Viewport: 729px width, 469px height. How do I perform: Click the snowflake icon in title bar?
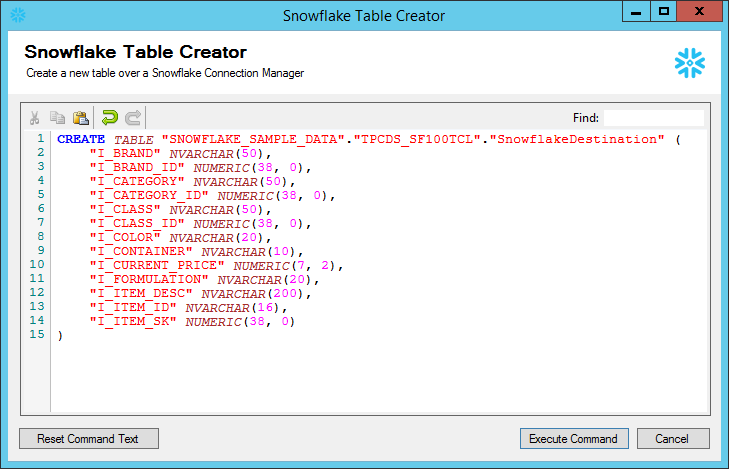click(18, 15)
